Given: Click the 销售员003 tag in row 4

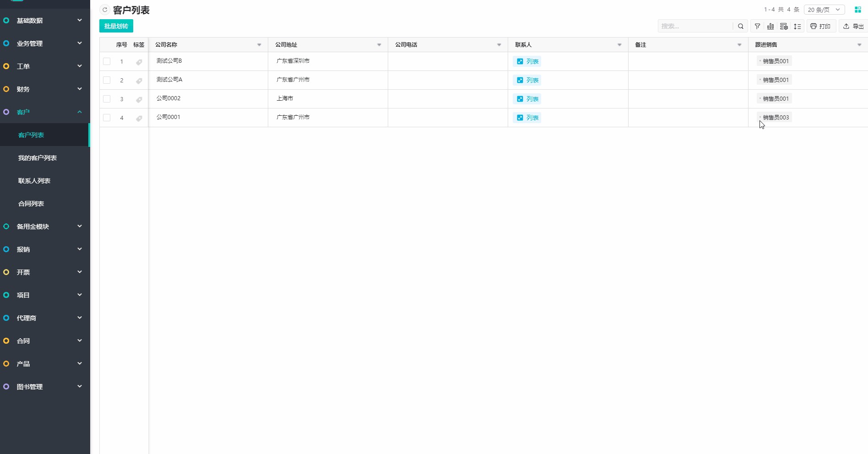Looking at the screenshot, I should pos(774,118).
